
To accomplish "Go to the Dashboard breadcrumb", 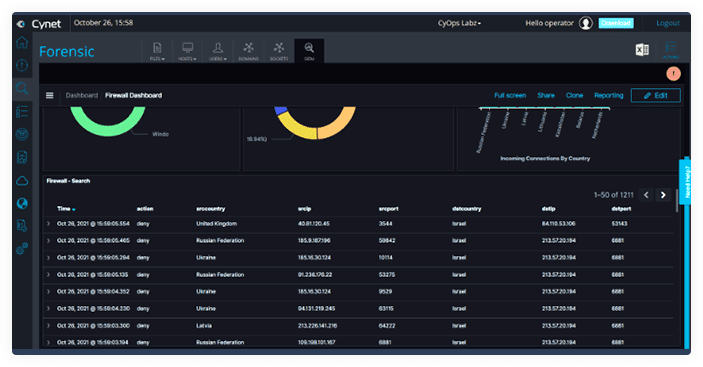I will coord(82,95).
